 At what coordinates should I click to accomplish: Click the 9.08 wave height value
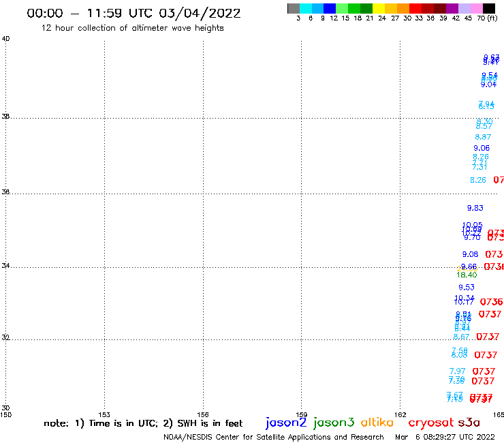click(470, 254)
